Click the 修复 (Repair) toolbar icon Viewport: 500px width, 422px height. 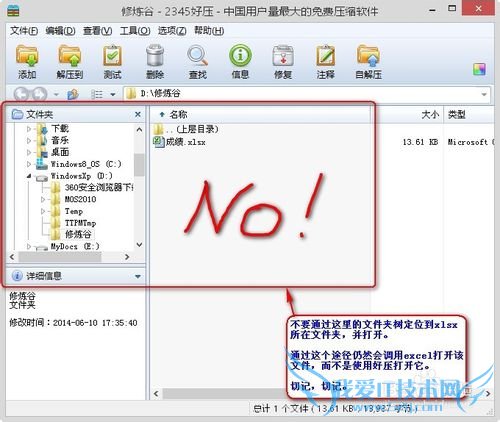283,55
